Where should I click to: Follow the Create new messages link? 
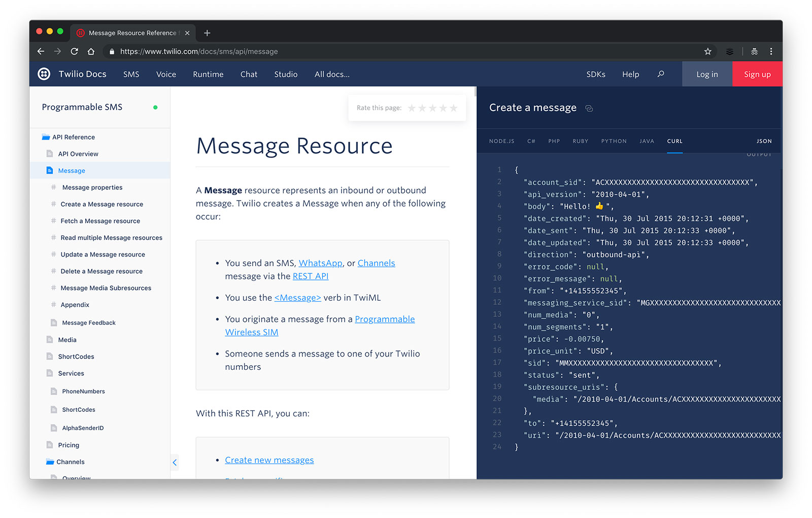tap(269, 460)
